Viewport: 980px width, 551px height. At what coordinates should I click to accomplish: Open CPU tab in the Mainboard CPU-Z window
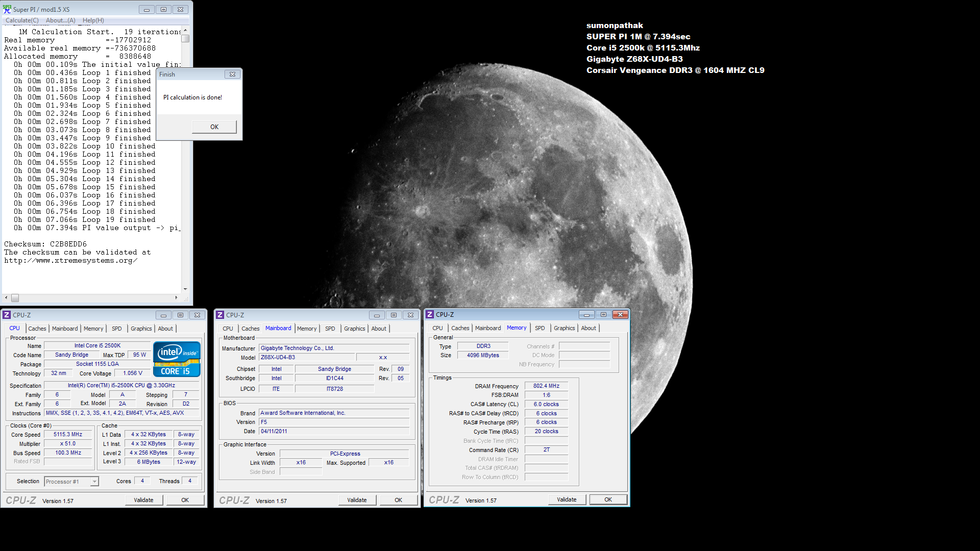228,329
